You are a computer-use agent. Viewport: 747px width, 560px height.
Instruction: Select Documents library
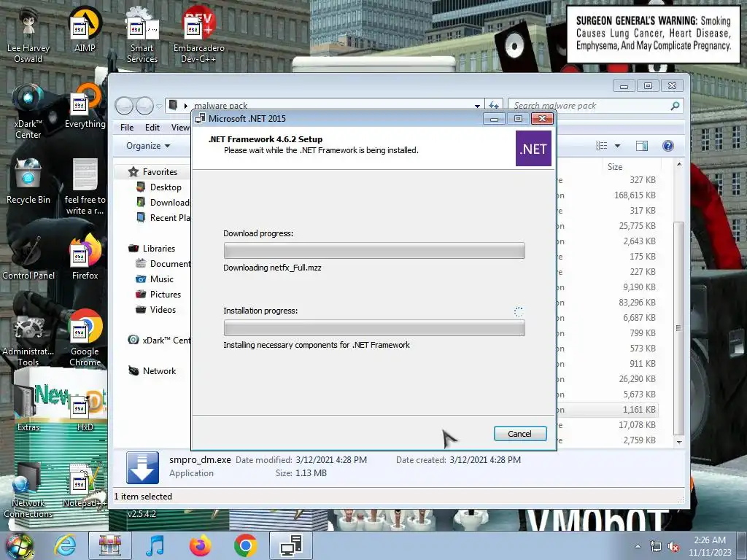pos(163,263)
